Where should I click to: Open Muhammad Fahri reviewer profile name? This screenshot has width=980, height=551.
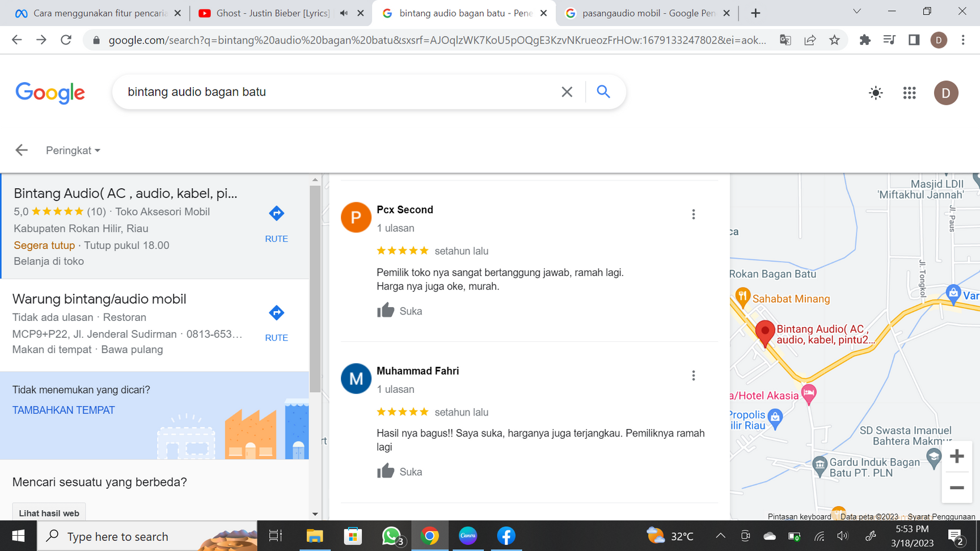(x=418, y=371)
